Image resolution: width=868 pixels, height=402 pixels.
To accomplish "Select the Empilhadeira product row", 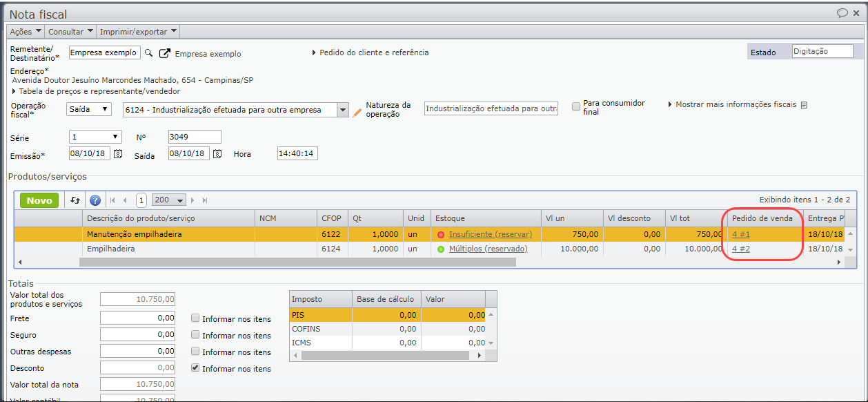I will 428,249.
